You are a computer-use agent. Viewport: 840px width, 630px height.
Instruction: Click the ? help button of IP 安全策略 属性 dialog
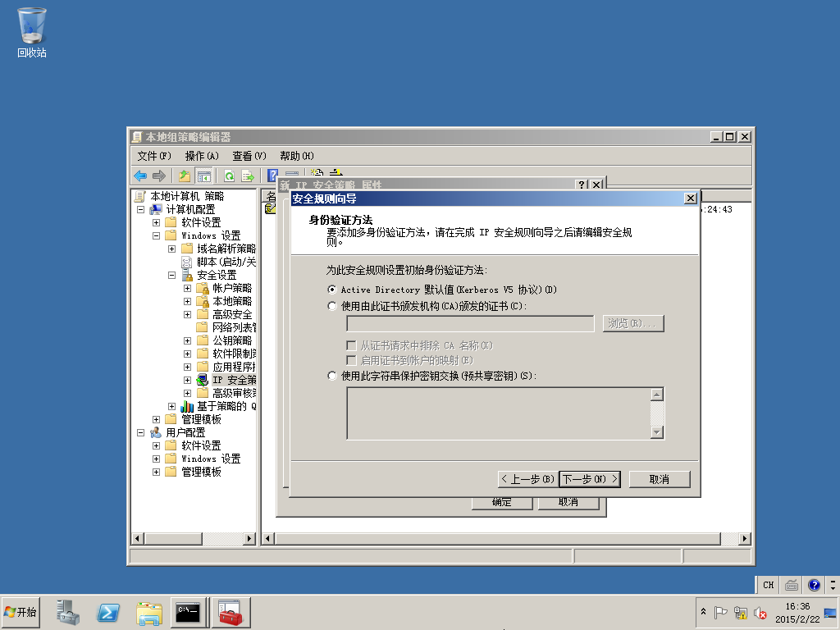(x=582, y=185)
